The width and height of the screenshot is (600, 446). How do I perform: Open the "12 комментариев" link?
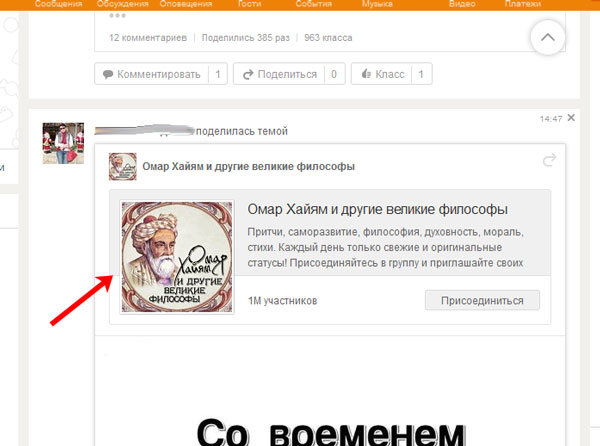[146, 39]
